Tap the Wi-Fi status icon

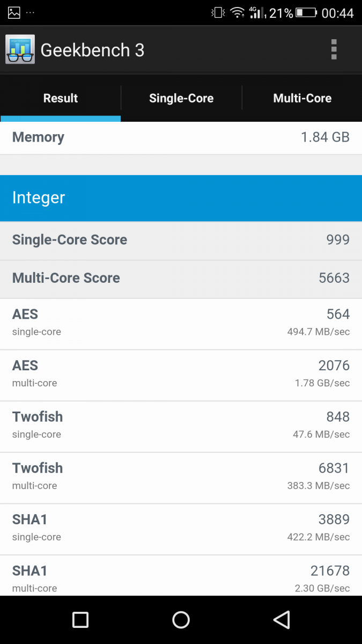(x=237, y=13)
